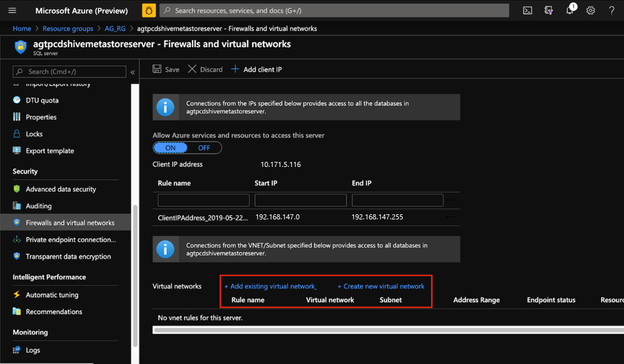Click the sidebar vertical scrollbar
The image size is (624, 364).
point(135,274)
